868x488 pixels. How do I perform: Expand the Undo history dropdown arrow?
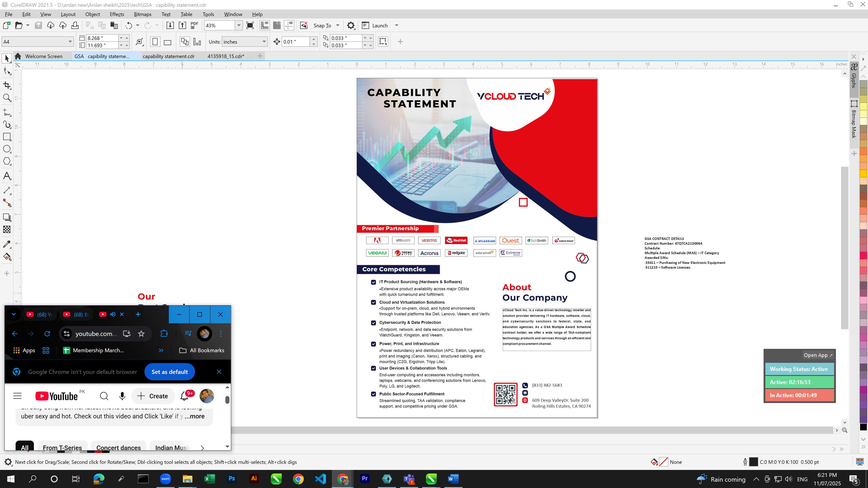click(137, 25)
